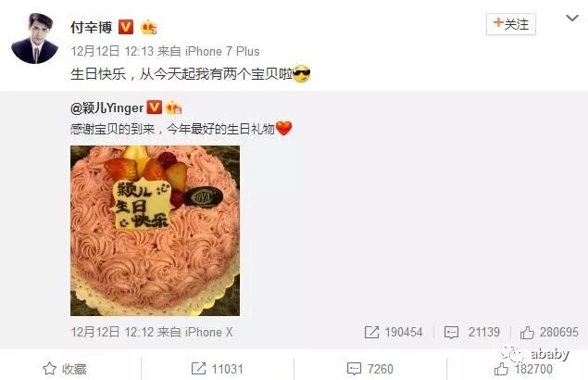This screenshot has height=380, width=588.
Task: Click the member badge icon next to 付辛博
Action: point(148,27)
